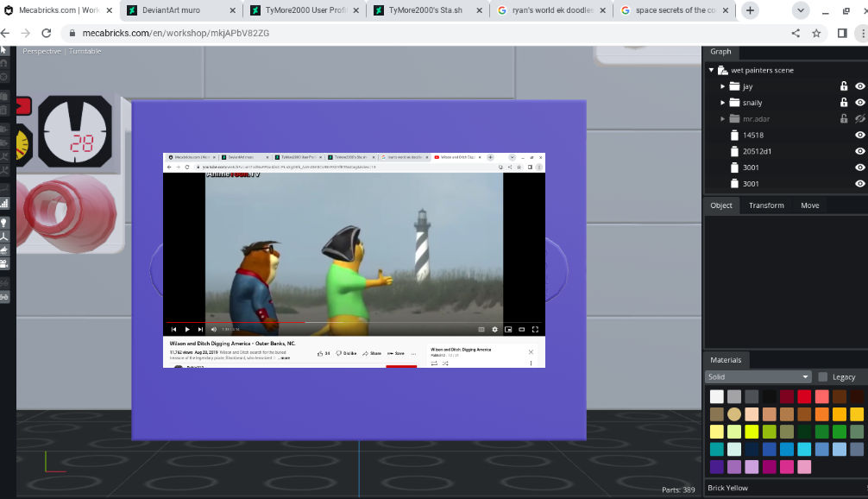Click the snaily folder icon
This screenshot has height=499, width=868.
pyautogui.click(x=734, y=103)
